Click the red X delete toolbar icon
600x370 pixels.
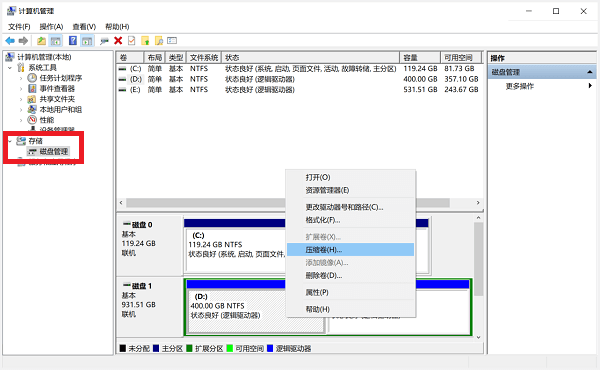[118, 41]
